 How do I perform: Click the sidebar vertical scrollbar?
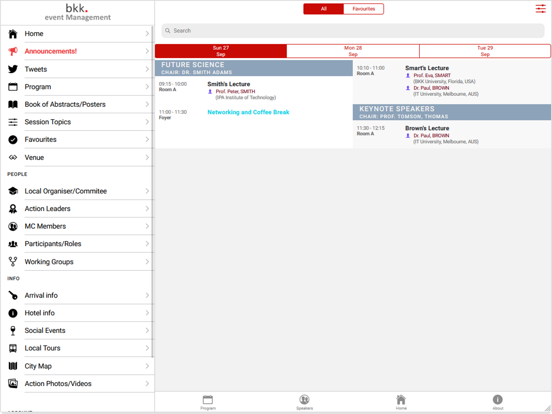coord(152,192)
